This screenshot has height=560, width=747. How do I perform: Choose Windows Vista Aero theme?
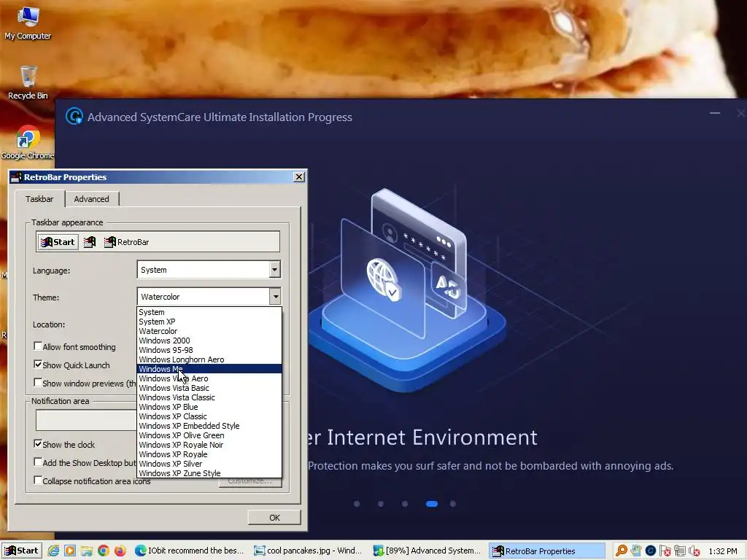click(x=209, y=378)
